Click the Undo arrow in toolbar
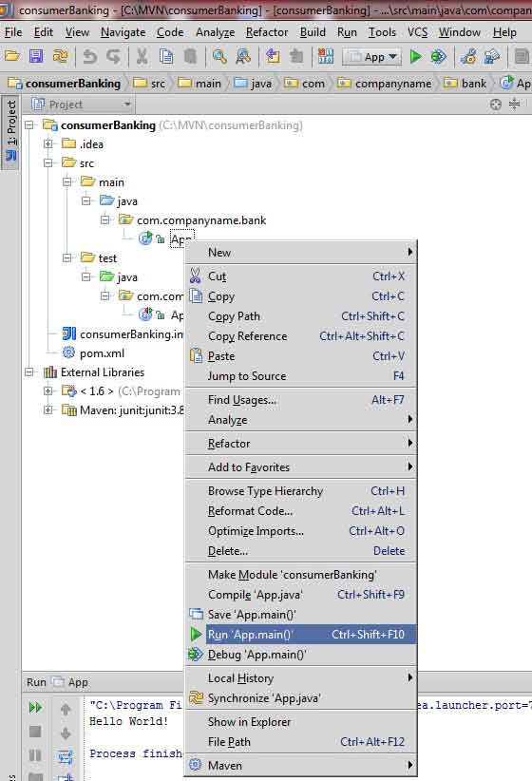This screenshot has height=781, width=532. [x=89, y=57]
